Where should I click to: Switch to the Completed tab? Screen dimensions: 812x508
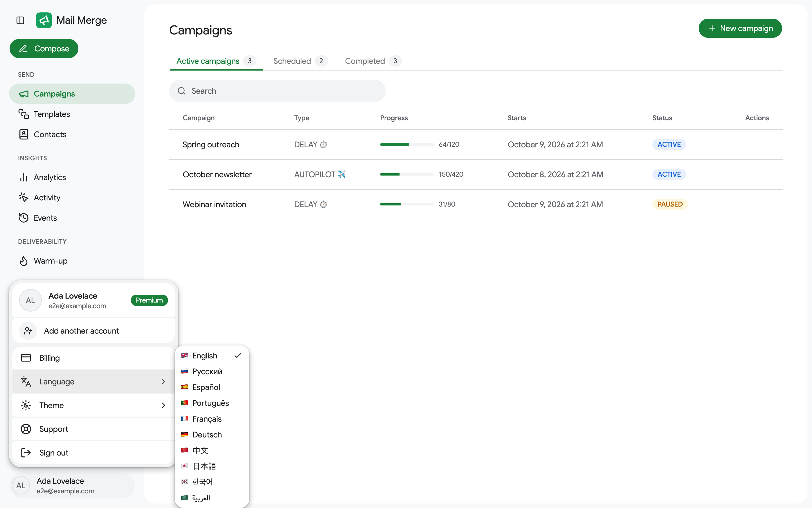coord(373,61)
